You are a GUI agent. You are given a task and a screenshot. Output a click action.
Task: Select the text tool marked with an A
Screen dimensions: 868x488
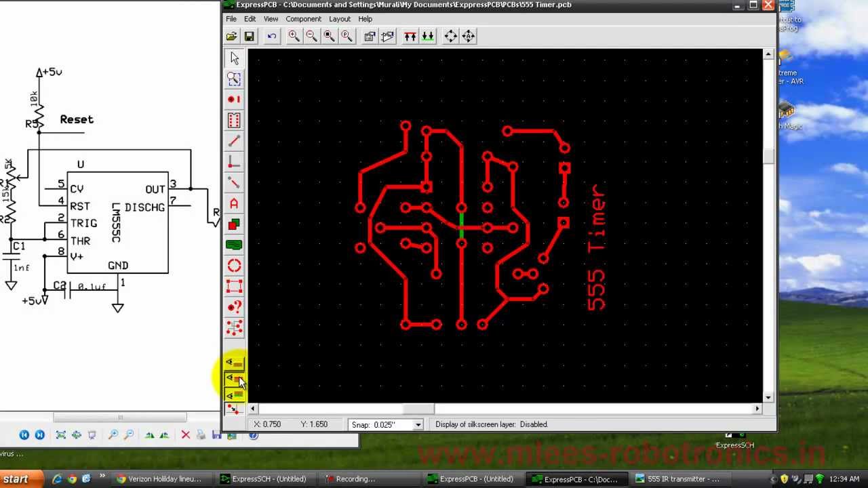(x=234, y=203)
